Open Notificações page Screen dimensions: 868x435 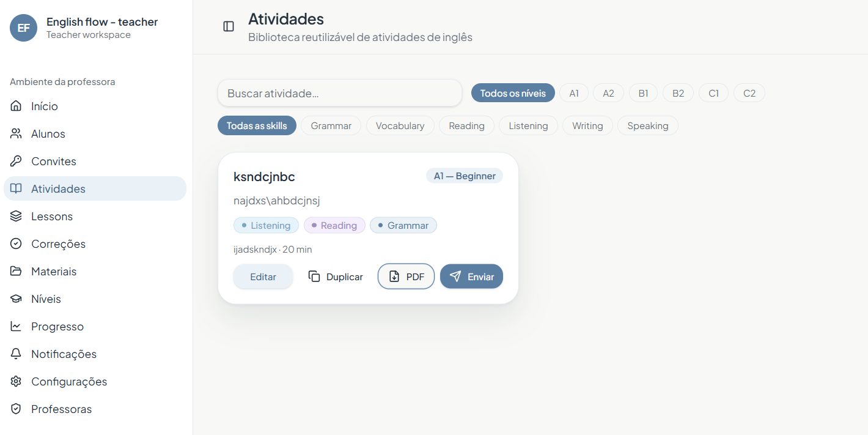coord(95,354)
